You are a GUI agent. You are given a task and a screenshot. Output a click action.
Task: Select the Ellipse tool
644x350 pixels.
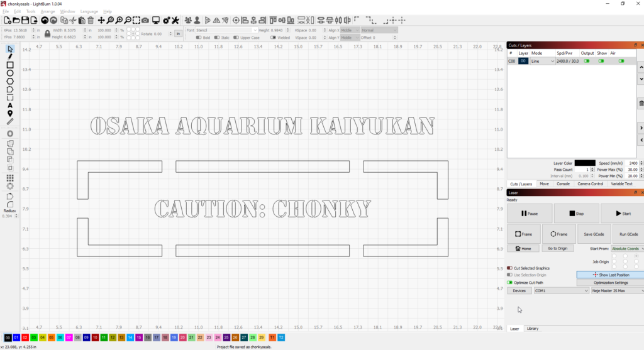pyautogui.click(x=10, y=73)
